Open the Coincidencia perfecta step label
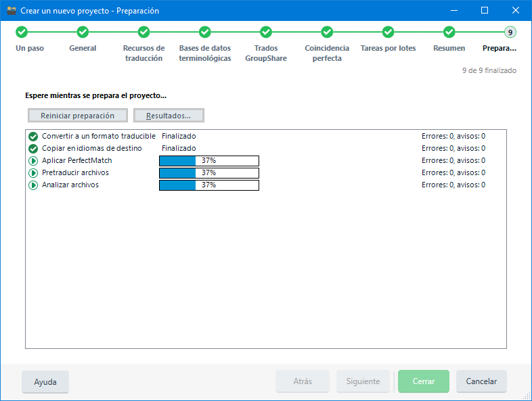 (327, 53)
